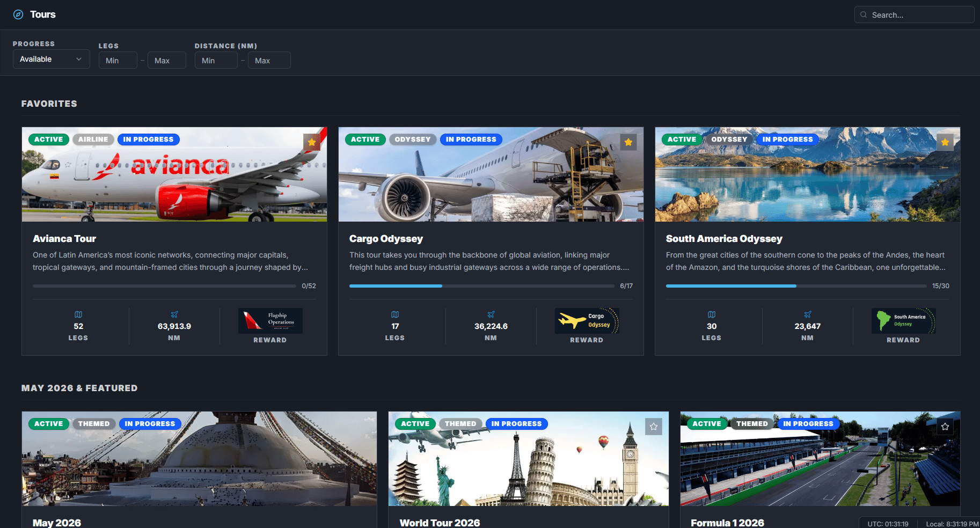This screenshot has width=980, height=528.
Task: Click the Avianca Tour title
Action: coord(64,239)
